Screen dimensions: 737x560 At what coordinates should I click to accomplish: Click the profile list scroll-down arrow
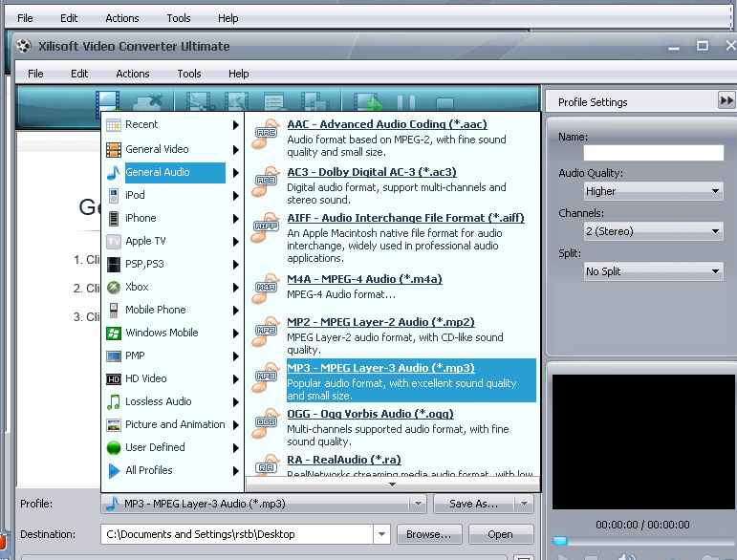393,485
